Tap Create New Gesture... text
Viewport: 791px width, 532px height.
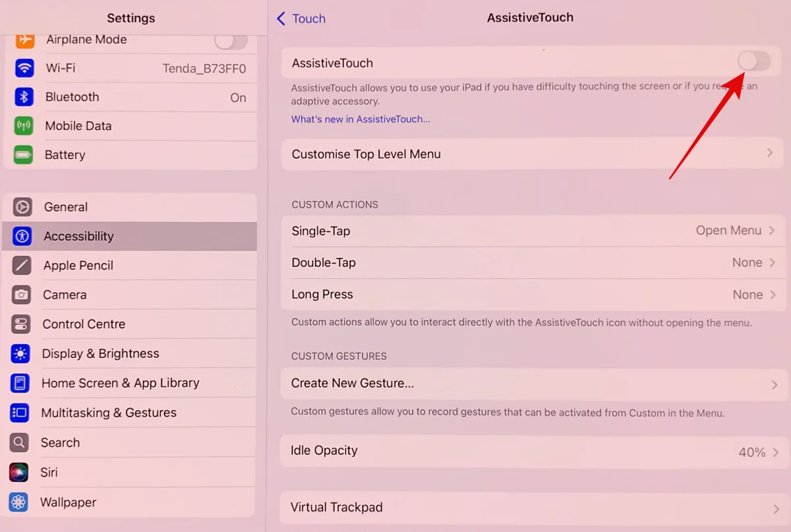pyautogui.click(x=353, y=383)
